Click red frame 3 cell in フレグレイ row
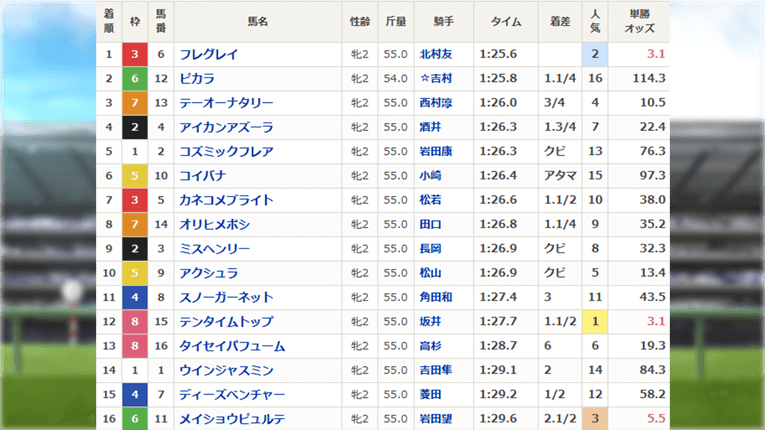Screen dimensions: 765x430 [135, 54]
